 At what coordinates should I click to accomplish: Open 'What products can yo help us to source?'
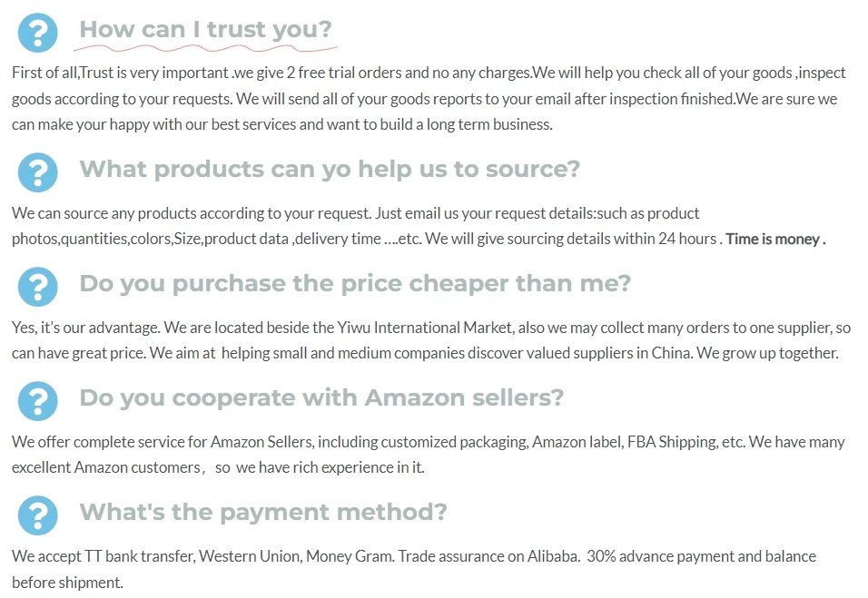tap(330, 169)
